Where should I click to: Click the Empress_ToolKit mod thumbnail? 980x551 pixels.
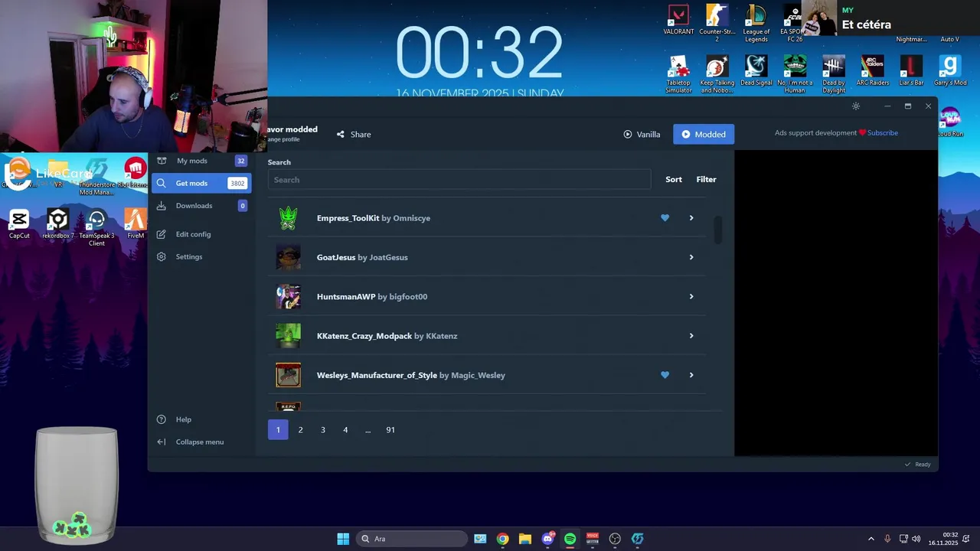point(289,218)
